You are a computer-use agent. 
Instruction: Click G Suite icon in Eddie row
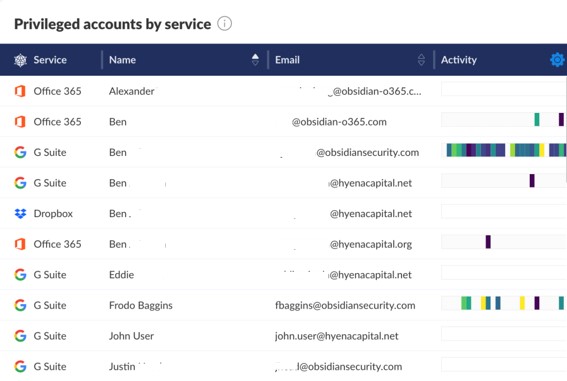pos(20,275)
